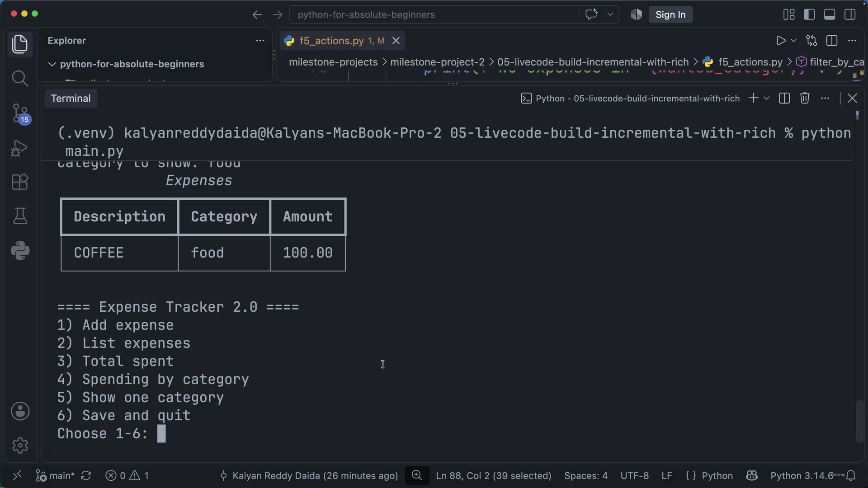
Task: Toggle the bottom panel layout
Action: (x=830, y=14)
